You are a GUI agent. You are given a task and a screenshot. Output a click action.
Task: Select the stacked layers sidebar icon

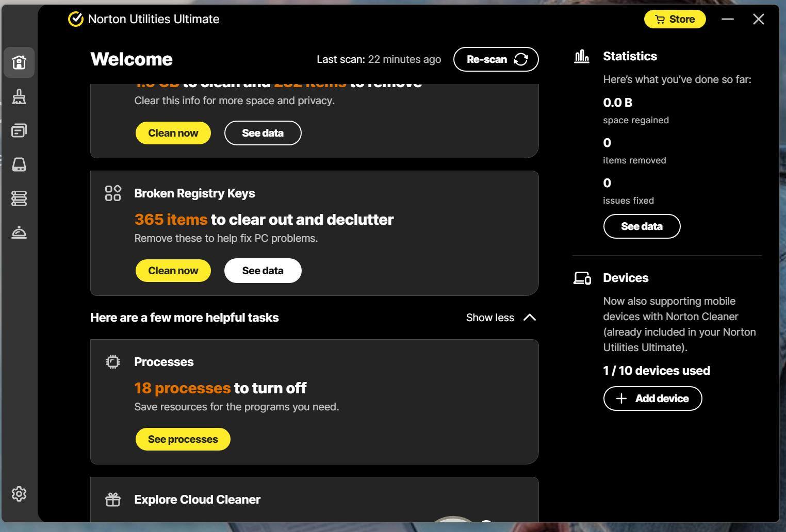click(19, 198)
